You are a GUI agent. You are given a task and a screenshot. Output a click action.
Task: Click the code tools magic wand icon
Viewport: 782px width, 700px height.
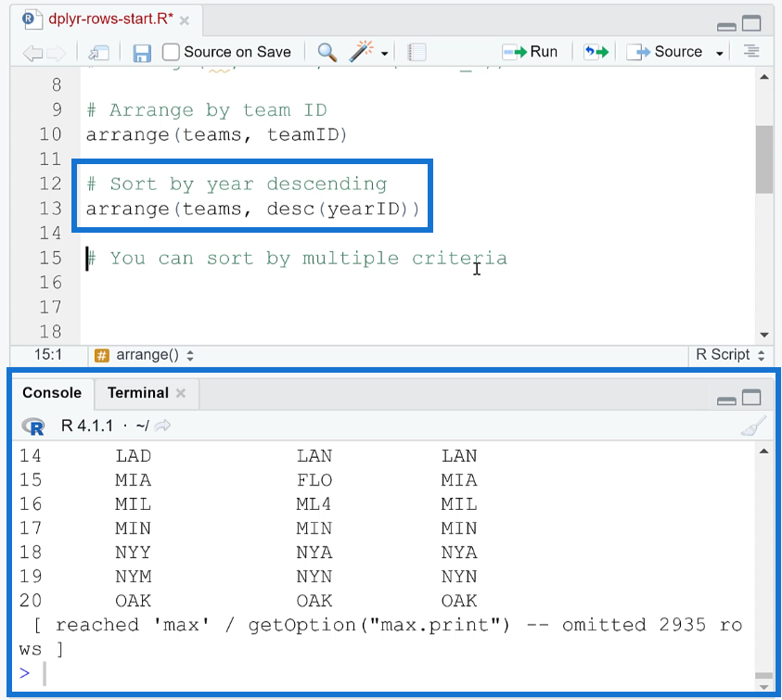(361, 52)
